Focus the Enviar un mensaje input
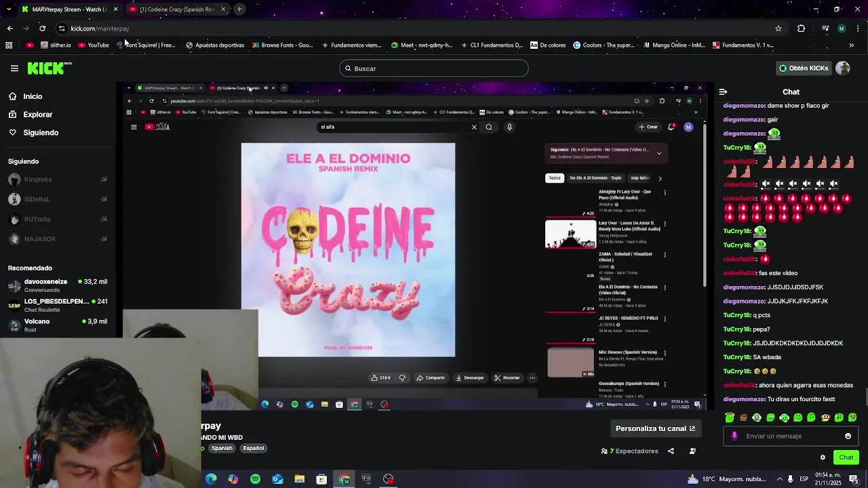Viewport: 868px width, 488px height. click(791, 436)
